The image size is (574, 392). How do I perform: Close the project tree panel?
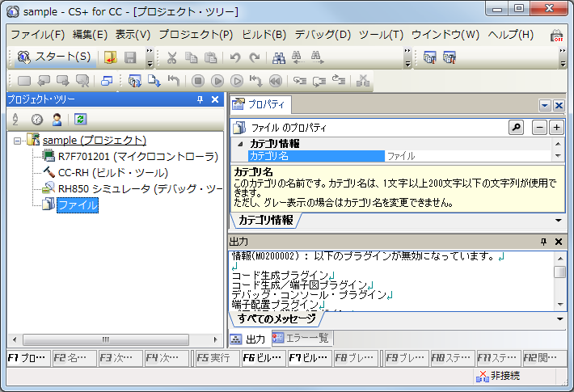pyautogui.click(x=215, y=99)
